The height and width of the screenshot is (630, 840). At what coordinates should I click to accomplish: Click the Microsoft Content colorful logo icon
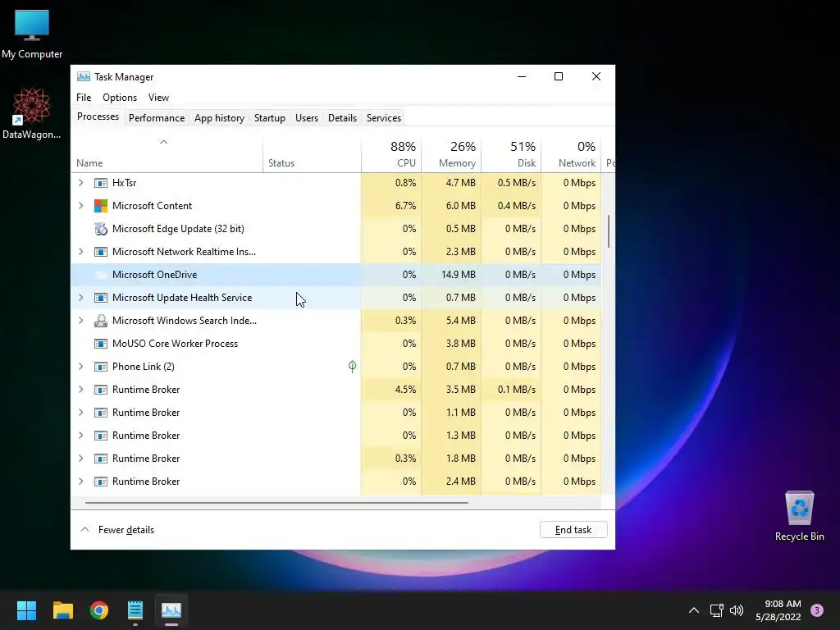(x=101, y=206)
